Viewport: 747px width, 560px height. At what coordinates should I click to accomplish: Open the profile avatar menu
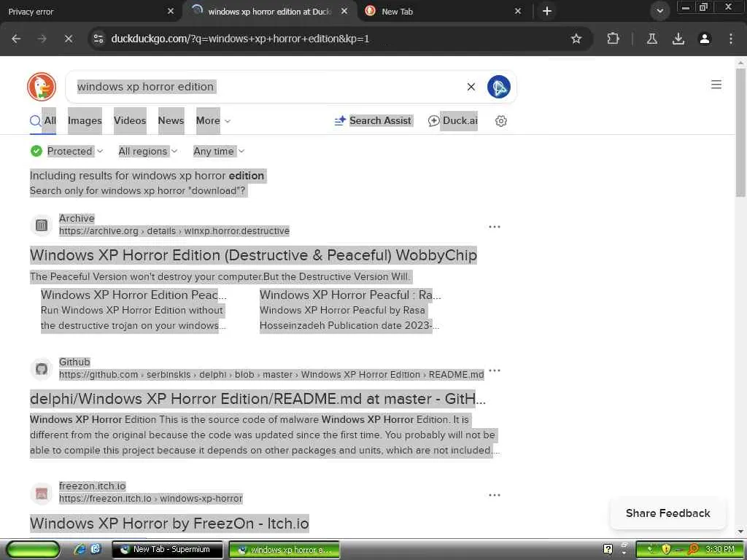click(705, 39)
